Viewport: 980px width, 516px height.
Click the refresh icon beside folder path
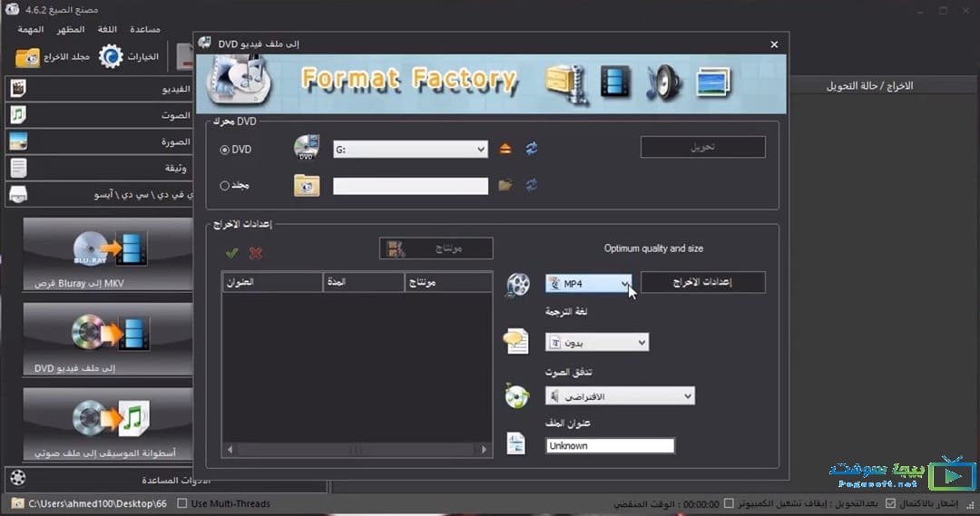531,186
